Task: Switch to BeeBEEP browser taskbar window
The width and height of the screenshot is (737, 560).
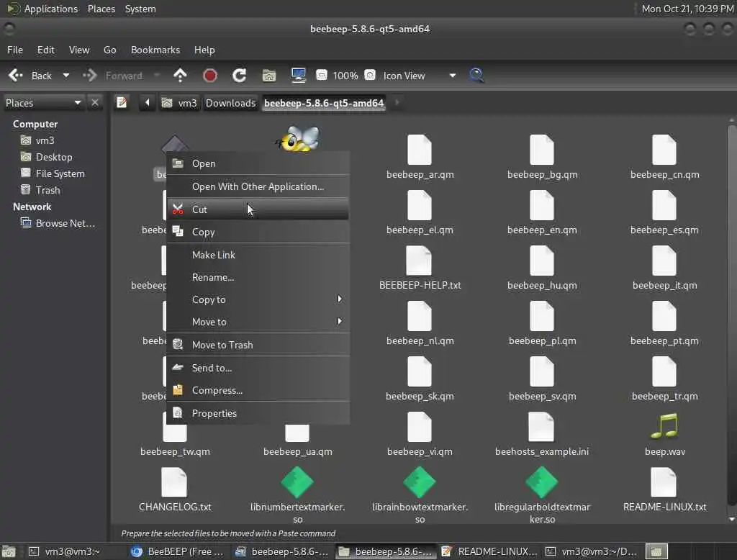Action: coord(178,551)
